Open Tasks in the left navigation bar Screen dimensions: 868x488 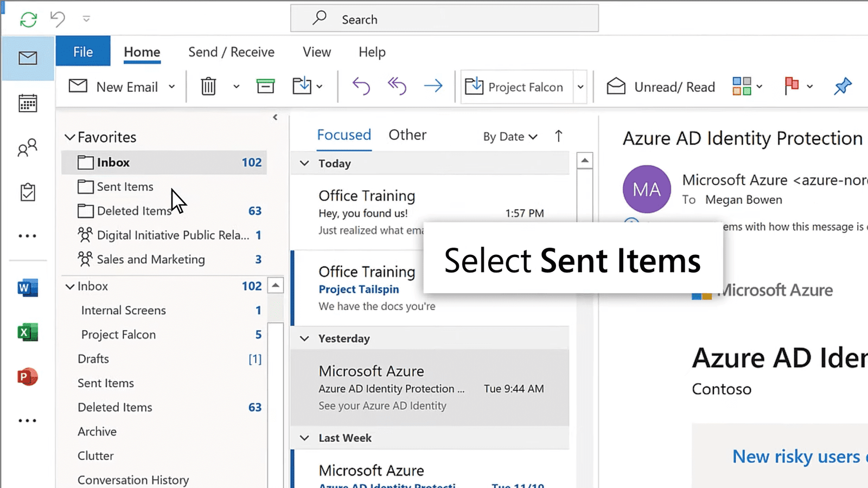click(x=28, y=192)
